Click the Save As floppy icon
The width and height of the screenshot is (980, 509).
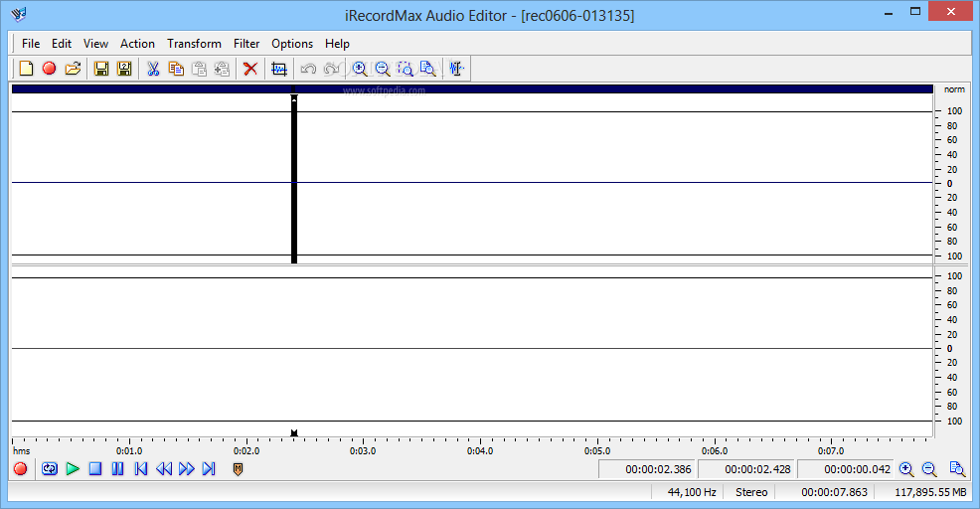[124, 69]
